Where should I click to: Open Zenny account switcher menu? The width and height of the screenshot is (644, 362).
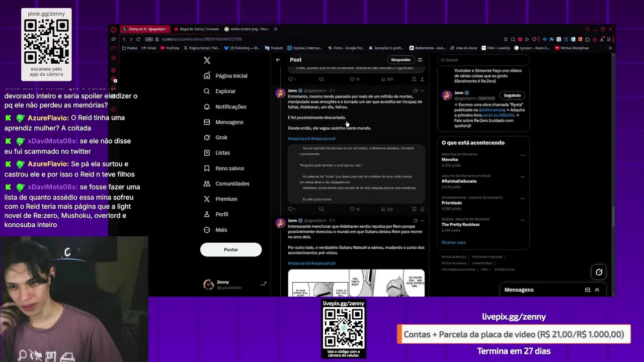(x=234, y=285)
